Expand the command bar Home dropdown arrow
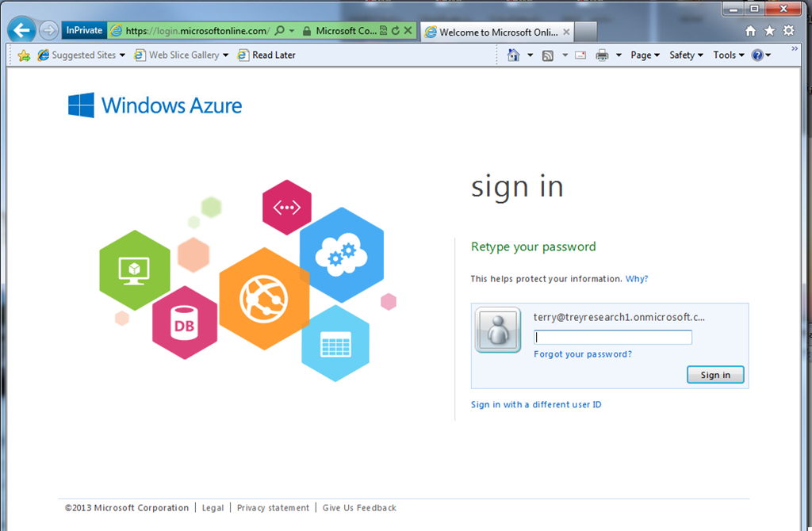The image size is (812, 531). click(530, 55)
